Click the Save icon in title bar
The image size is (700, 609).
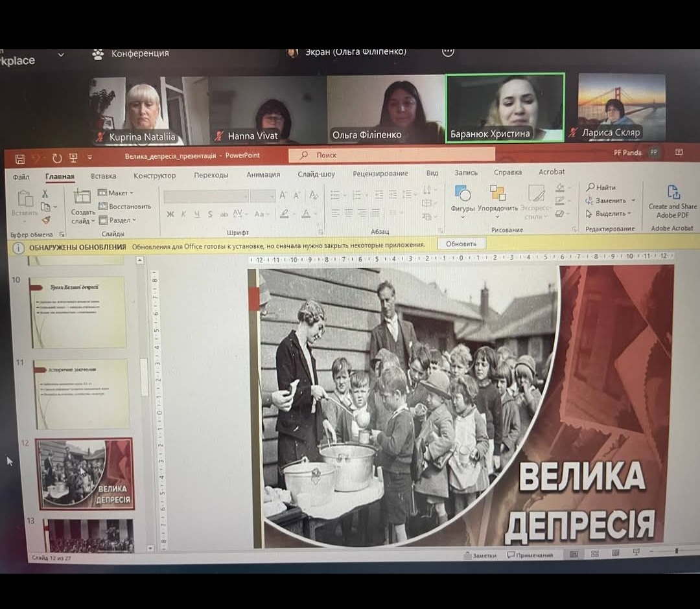19,159
